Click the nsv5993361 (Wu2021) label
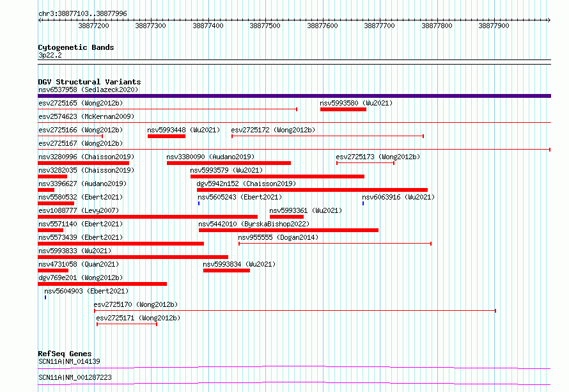Viewport: 569px width, 392px height. click(306, 210)
